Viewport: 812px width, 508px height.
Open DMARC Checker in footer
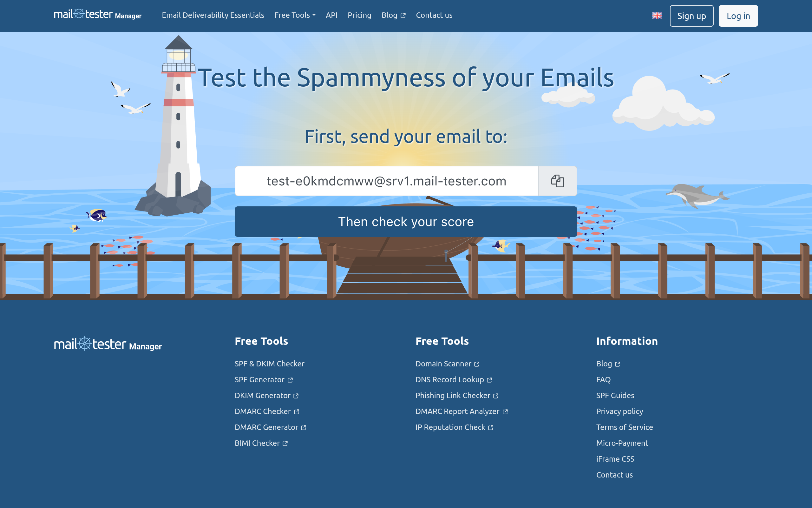[x=267, y=411]
